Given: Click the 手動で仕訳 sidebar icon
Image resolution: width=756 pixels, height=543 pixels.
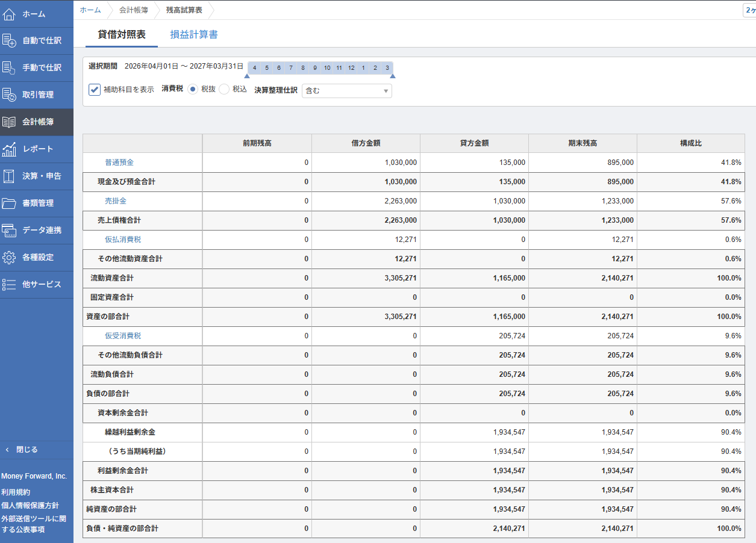Looking at the screenshot, I should (9, 67).
